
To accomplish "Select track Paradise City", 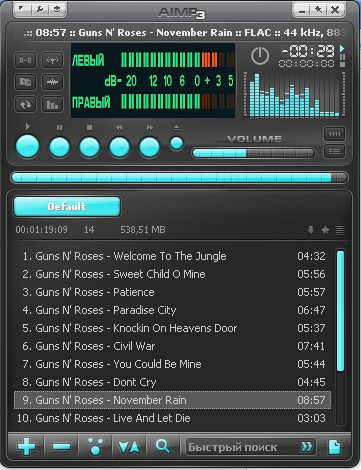I will coord(172,310).
